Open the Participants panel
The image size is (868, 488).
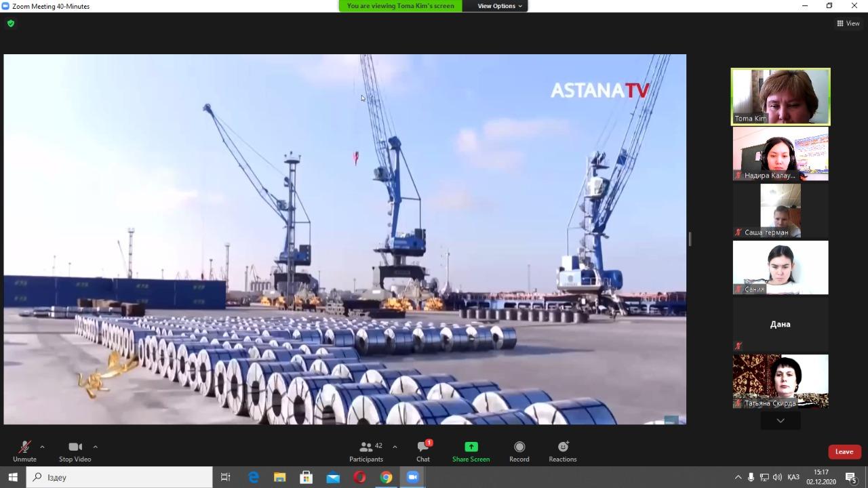coord(366,447)
